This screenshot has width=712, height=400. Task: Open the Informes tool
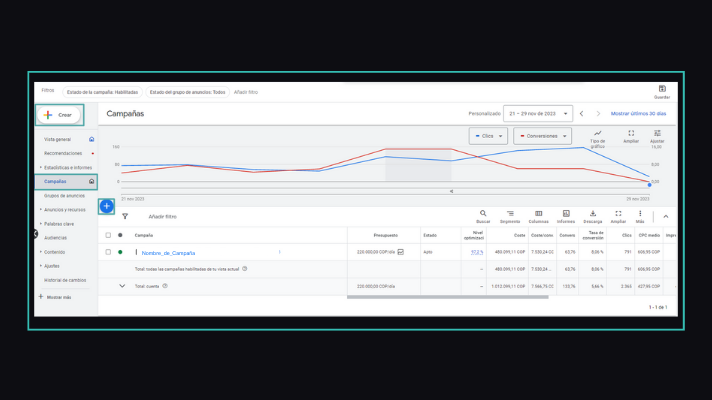(566, 217)
